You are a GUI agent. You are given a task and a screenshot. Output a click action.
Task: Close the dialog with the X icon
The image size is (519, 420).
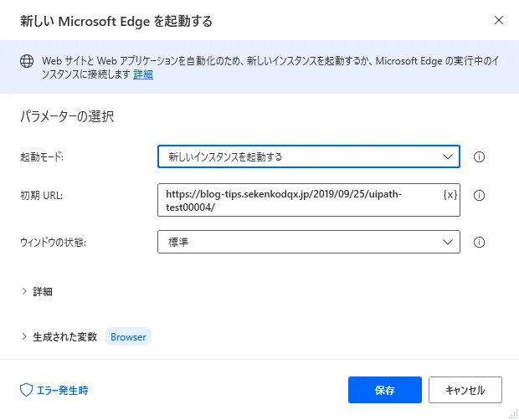499,20
